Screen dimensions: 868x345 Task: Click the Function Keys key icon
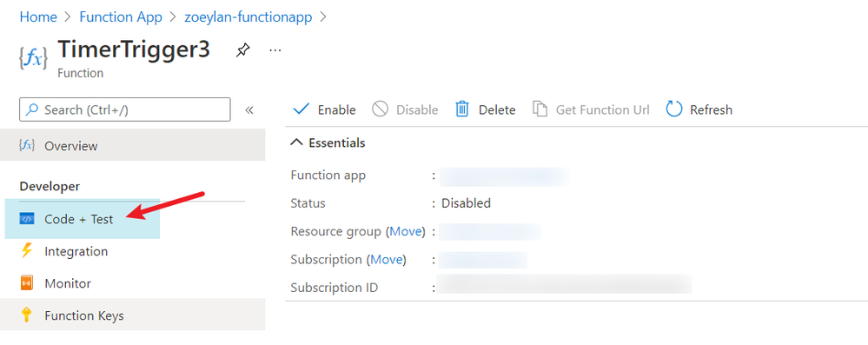pyautogui.click(x=26, y=315)
